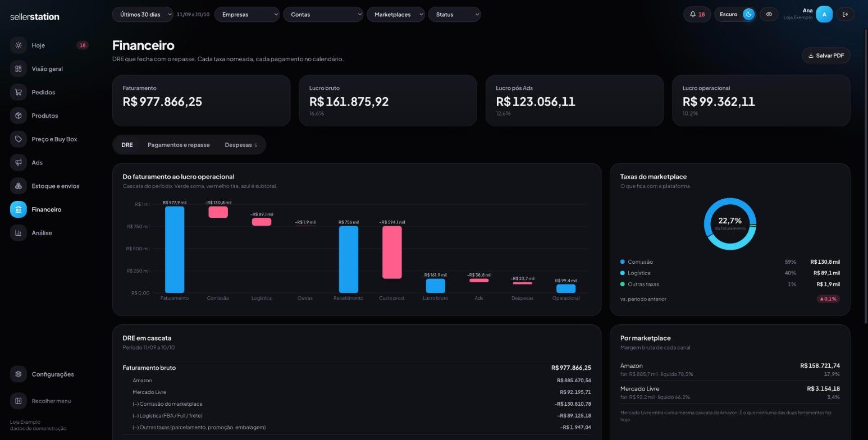Click the Salvar PDF button

(x=826, y=56)
